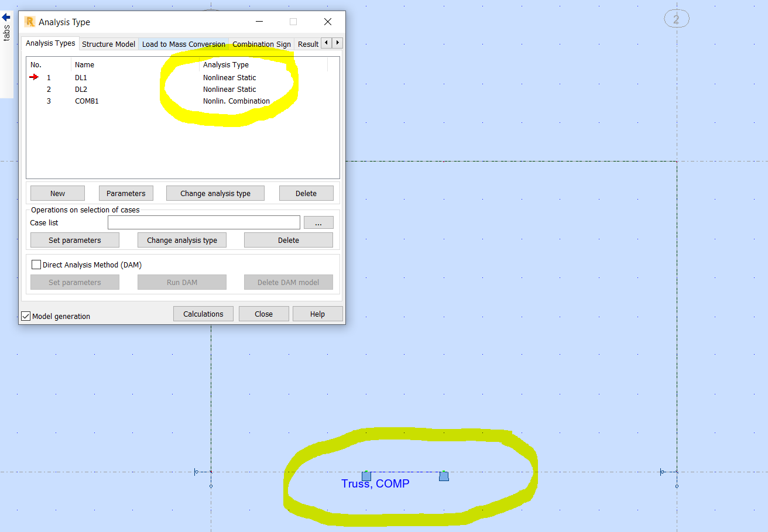The height and width of the screenshot is (532, 768).
Task: Click the circled axis marker labeled 2
Action: (x=677, y=19)
